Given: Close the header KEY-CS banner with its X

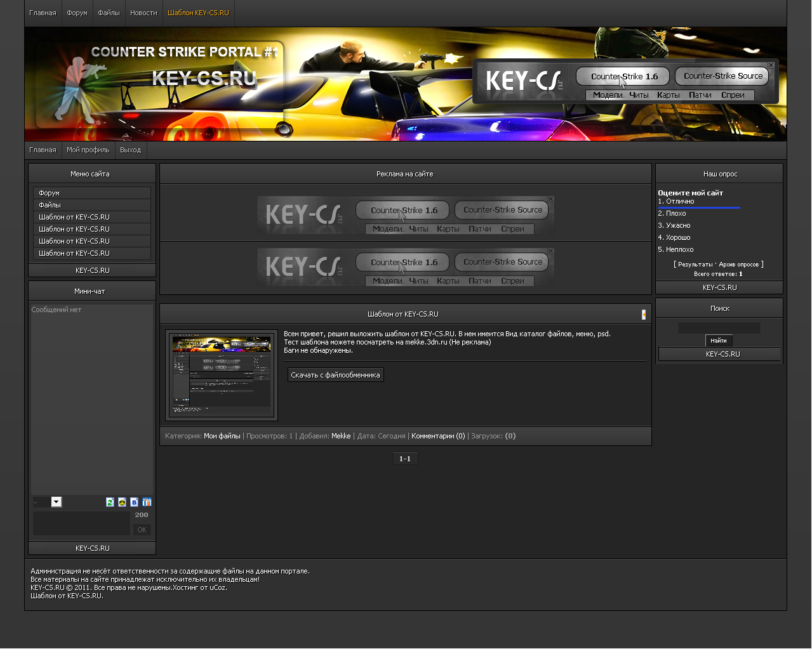Looking at the screenshot, I should [x=771, y=65].
